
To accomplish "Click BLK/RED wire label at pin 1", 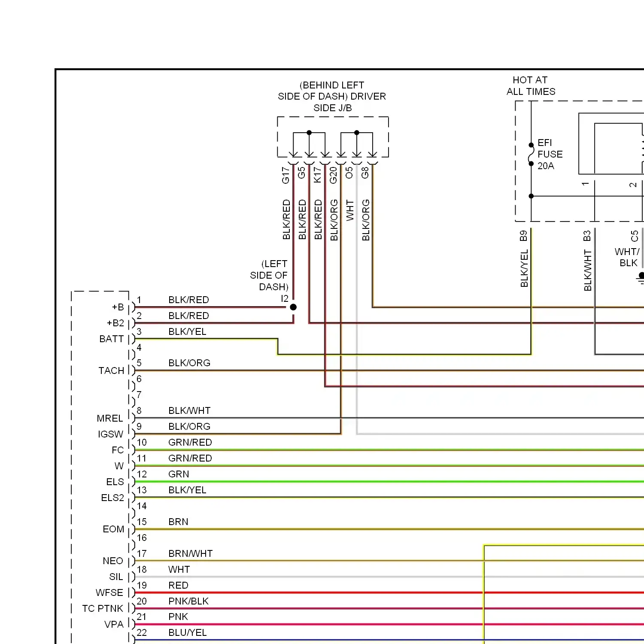I will (x=188, y=300).
